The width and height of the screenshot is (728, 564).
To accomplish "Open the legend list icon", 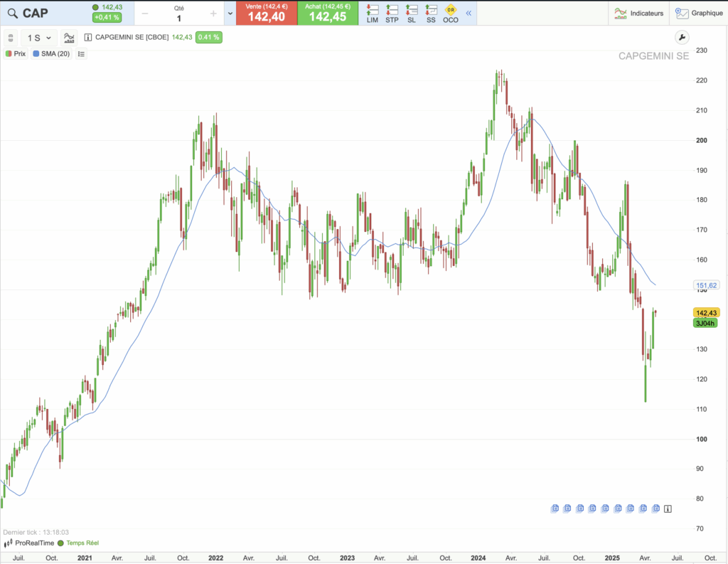I will coord(81,54).
